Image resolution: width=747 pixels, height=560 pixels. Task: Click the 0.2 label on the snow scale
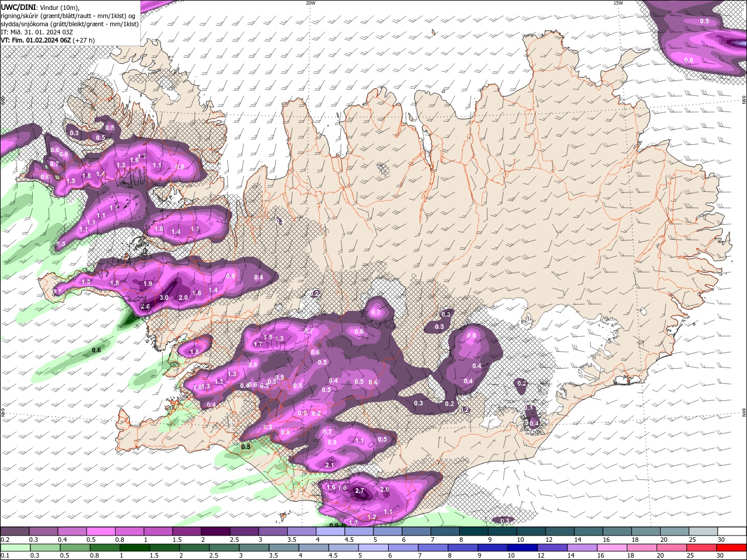[5, 540]
